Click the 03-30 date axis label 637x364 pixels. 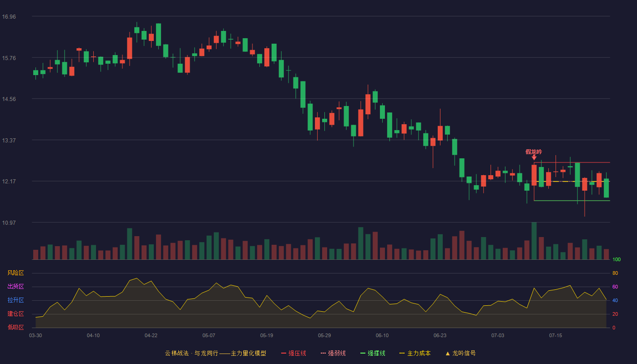click(35, 335)
